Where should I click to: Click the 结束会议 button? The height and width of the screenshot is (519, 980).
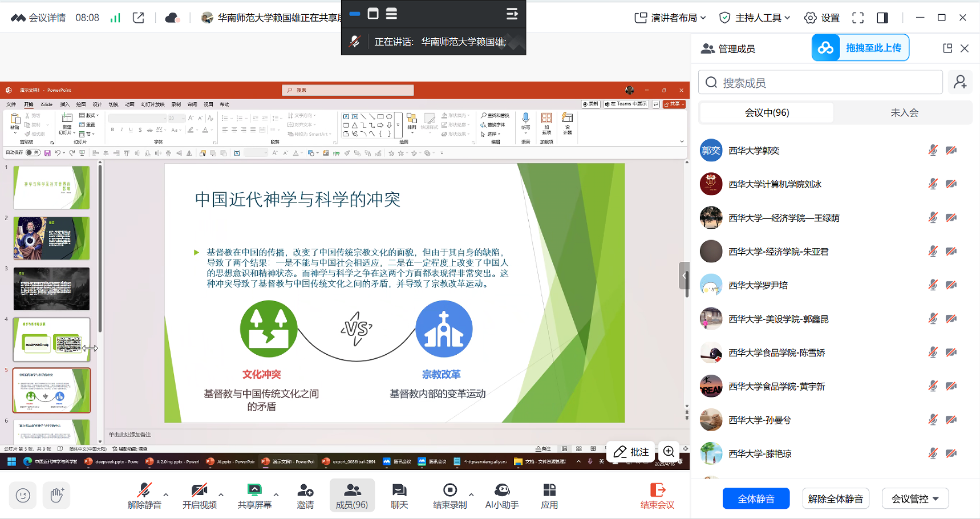click(657, 495)
